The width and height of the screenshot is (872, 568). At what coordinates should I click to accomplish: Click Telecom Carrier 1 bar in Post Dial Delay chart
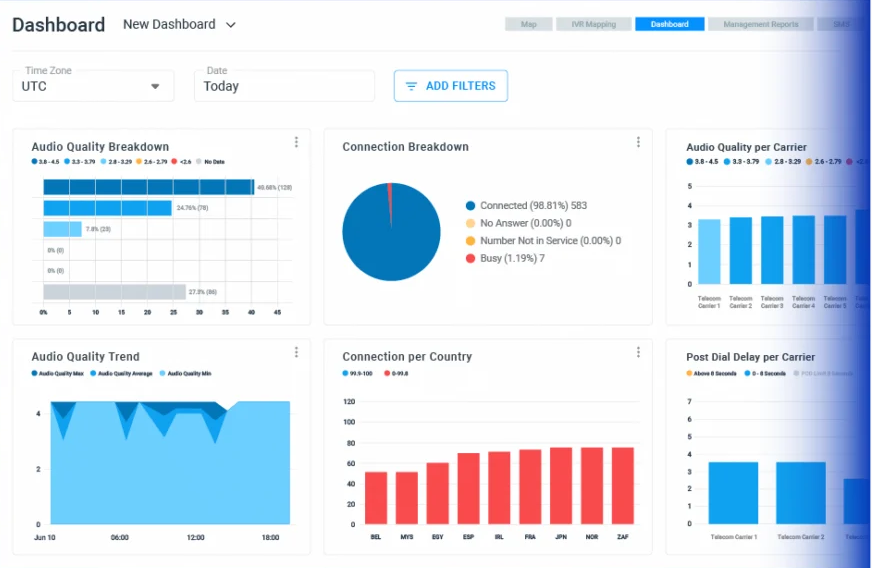point(733,493)
